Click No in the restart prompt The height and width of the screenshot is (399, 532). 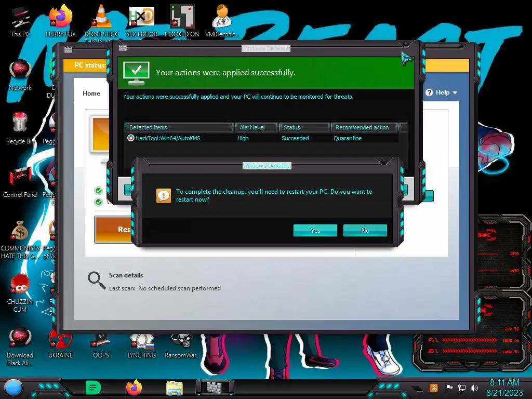click(365, 230)
